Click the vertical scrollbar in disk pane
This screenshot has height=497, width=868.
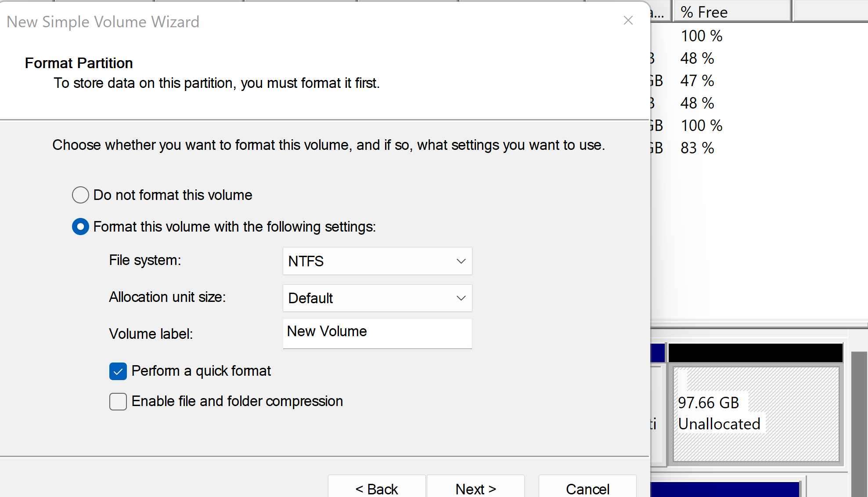tap(859, 422)
